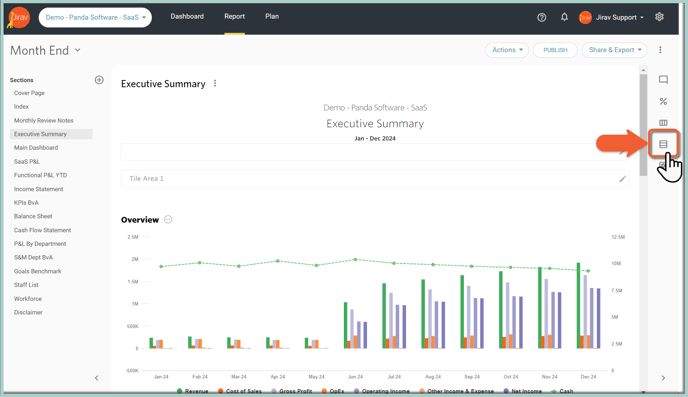
Task: Expand the Actions dropdown
Action: pos(507,50)
